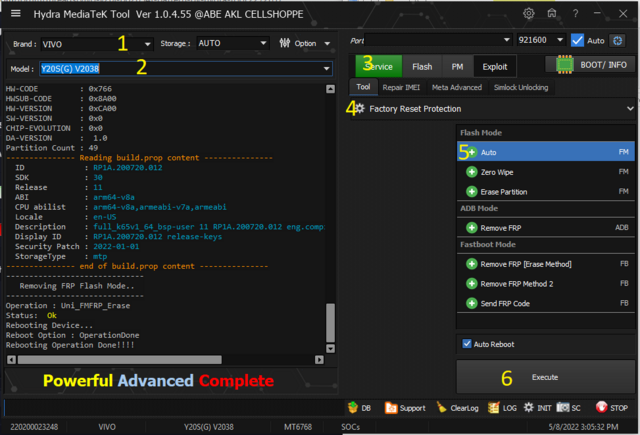Open the Repair IMEI sub-tab
640x435 pixels.
tap(401, 87)
